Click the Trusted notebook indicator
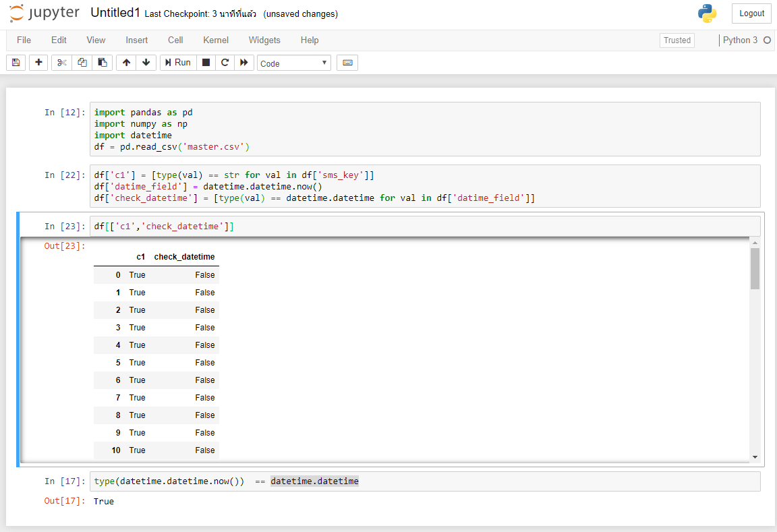Screen dimensions: 777x532 [x=677, y=40]
